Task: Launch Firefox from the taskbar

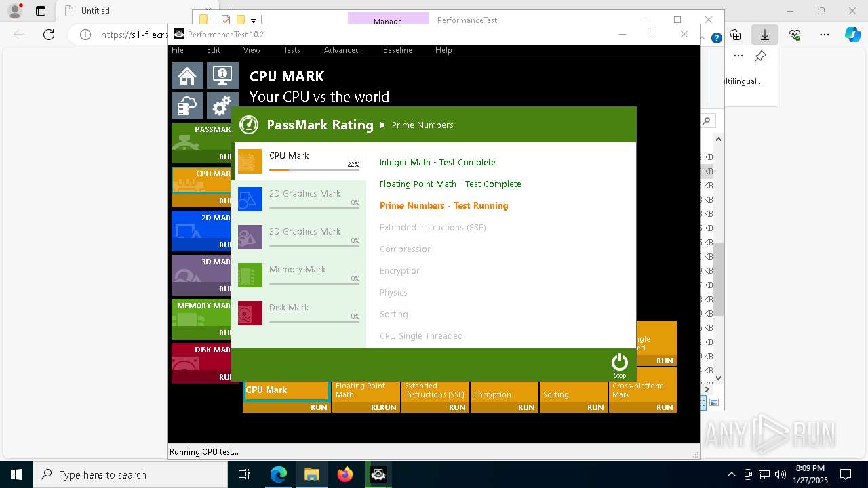Action: (x=345, y=475)
